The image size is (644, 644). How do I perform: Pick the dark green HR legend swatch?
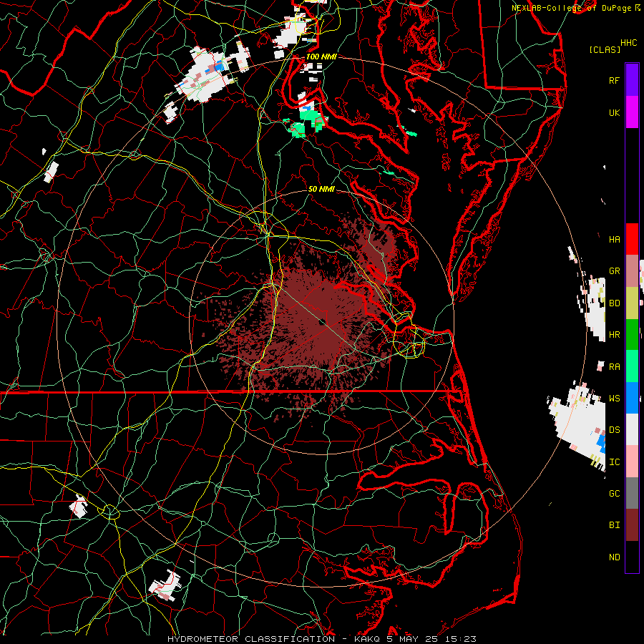click(632, 335)
